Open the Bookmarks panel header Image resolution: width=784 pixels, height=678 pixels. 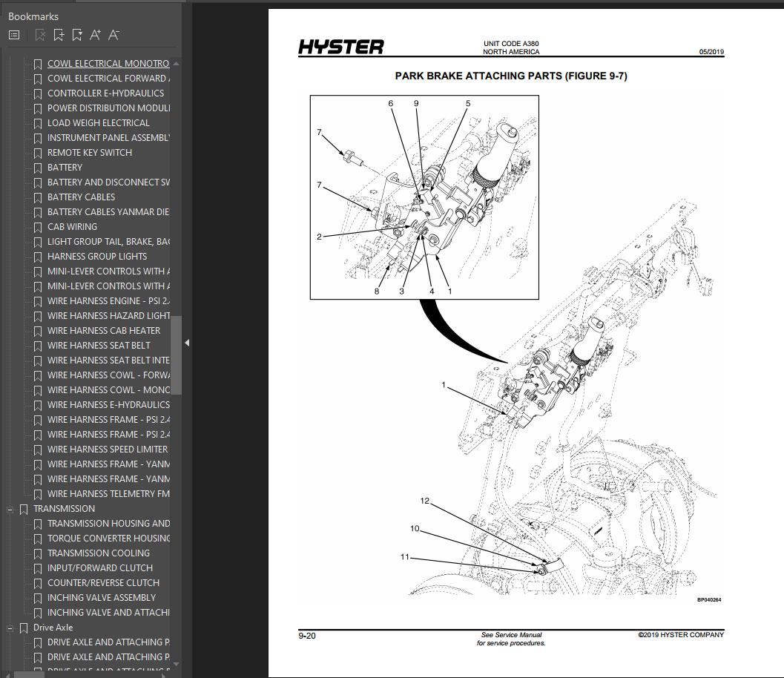click(33, 16)
